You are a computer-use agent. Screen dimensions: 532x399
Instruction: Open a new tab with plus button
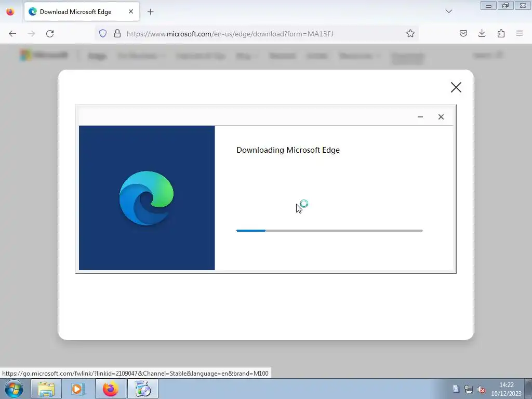coord(150,12)
